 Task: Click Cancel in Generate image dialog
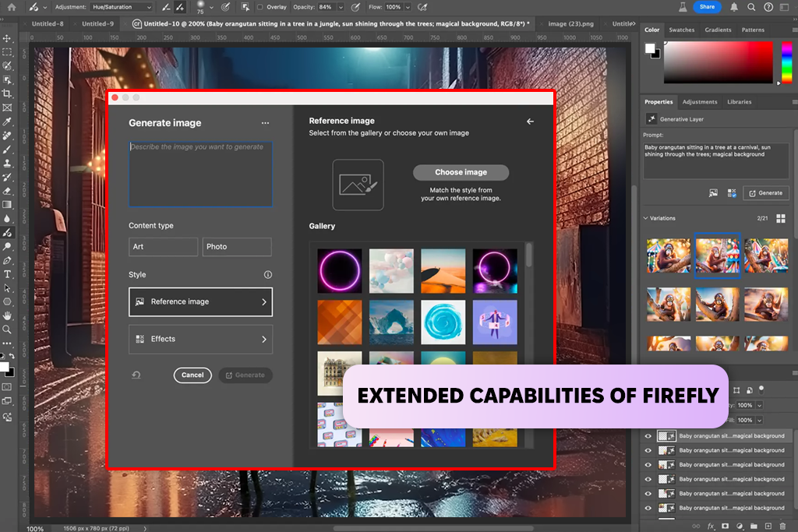point(192,375)
